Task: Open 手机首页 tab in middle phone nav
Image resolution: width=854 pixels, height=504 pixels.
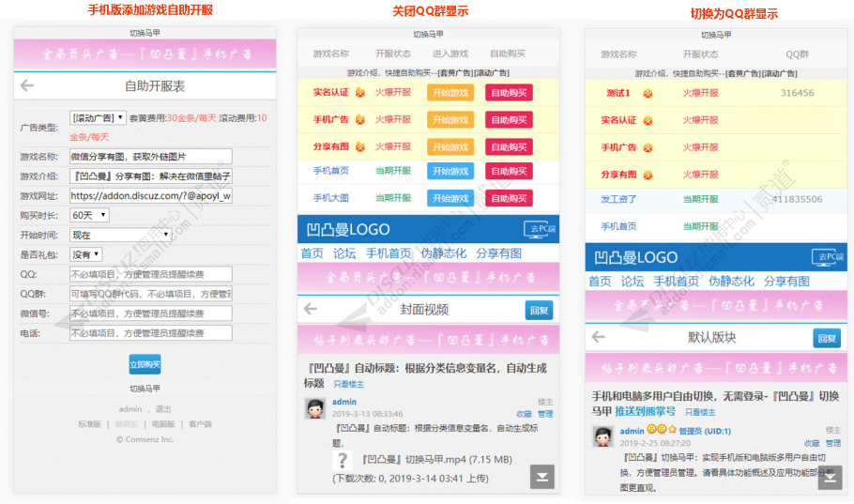Action: click(389, 253)
